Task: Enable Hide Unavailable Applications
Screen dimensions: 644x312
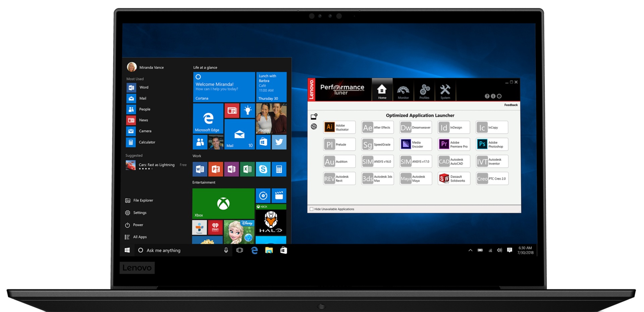Action: coord(312,209)
